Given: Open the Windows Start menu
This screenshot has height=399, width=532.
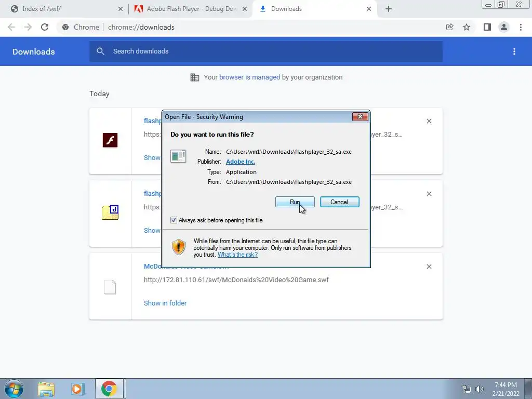Looking at the screenshot, I should point(14,389).
